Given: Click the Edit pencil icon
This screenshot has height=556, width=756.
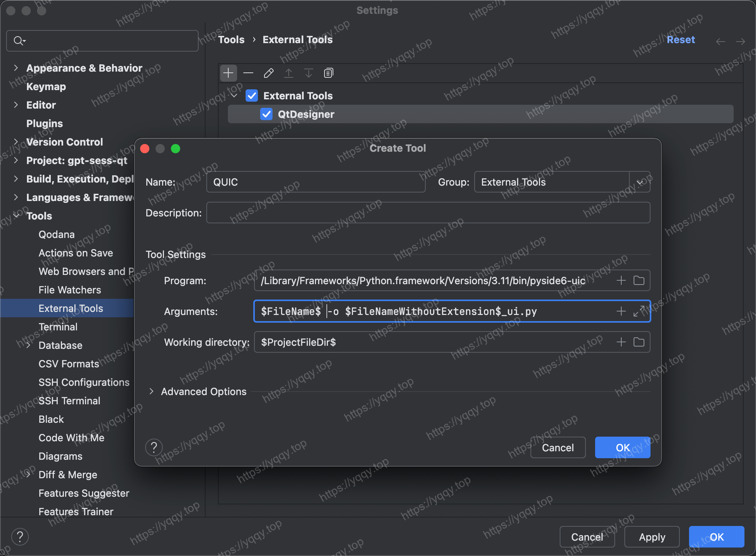Looking at the screenshot, I should (x=269, y=73).
